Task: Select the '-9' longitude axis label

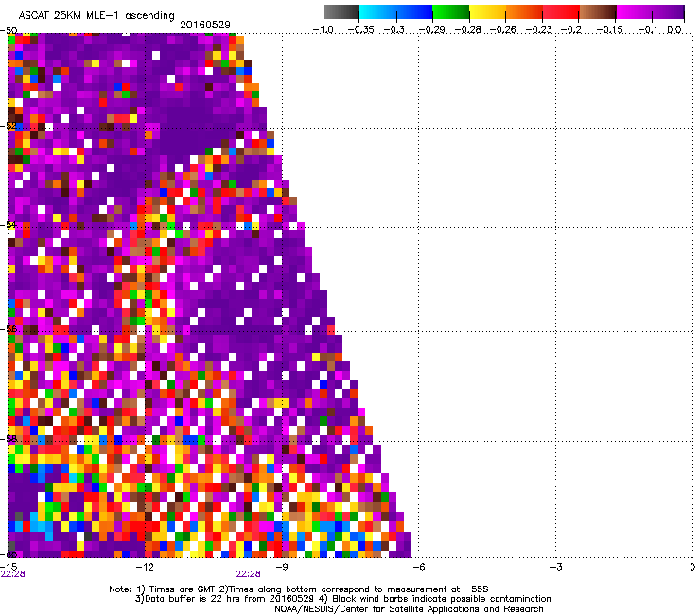Action: click(282, 567)
